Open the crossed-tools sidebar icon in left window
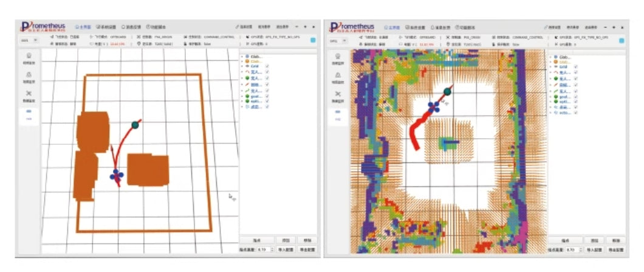This screenshot has width=644, height=272. 29,94
